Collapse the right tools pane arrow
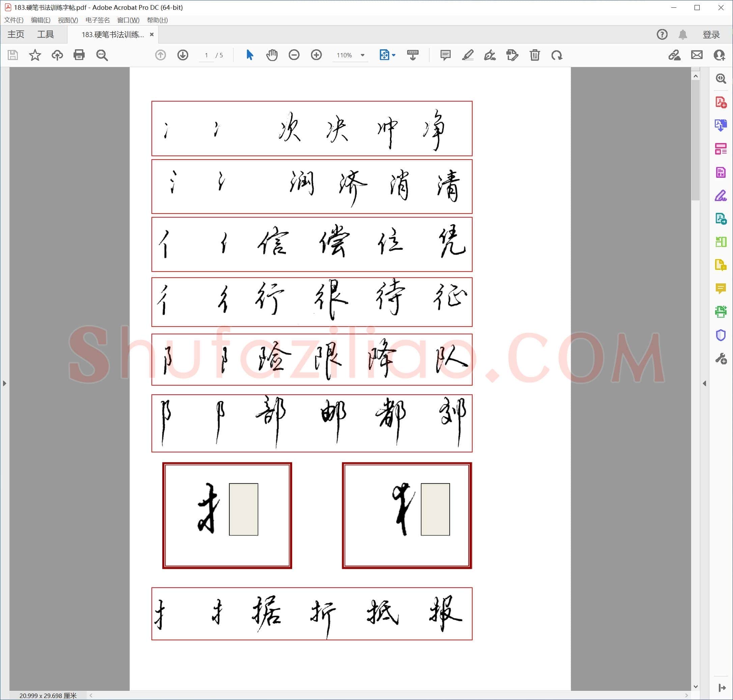This screenshot has height=700, width=733. (704, 383)
